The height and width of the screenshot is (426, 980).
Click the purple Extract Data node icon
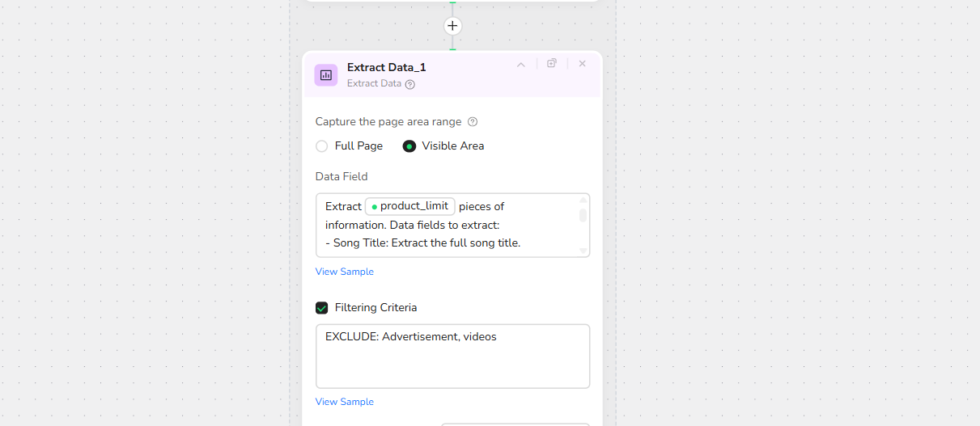click(326, 74)
